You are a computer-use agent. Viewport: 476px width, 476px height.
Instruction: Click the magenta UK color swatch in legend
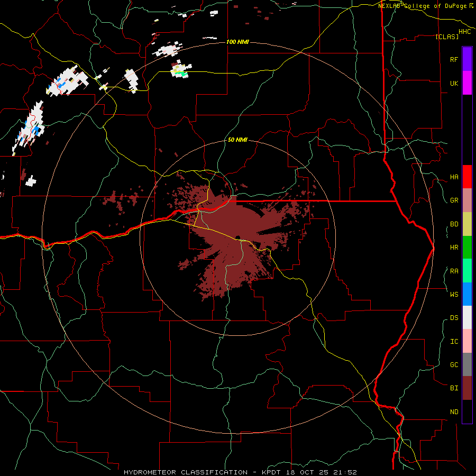pos(467,83)
